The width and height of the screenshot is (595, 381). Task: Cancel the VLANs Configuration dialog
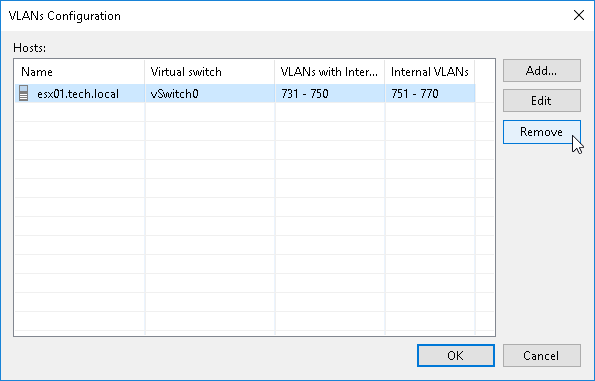pos(541,356)
